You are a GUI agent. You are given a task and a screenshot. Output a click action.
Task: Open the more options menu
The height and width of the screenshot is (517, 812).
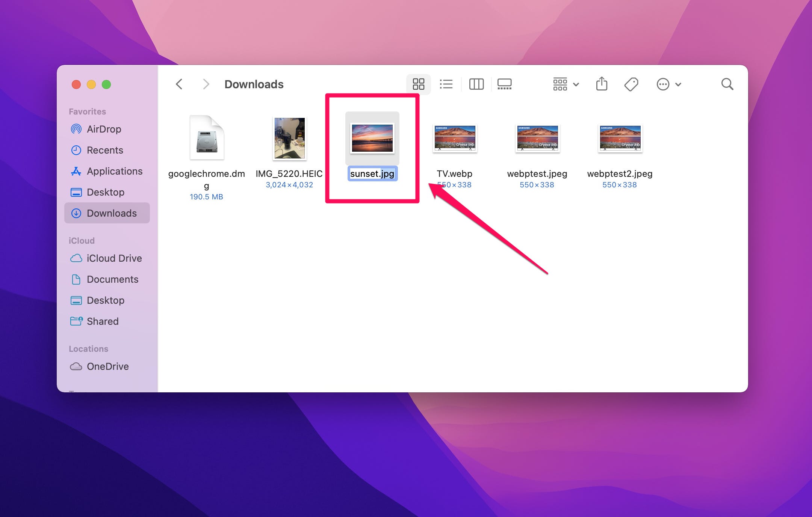click(664, 84)
